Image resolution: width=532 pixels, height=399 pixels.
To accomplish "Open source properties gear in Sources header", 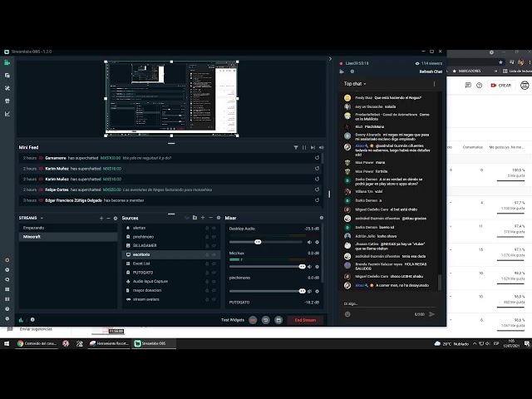I will [219, 218].
